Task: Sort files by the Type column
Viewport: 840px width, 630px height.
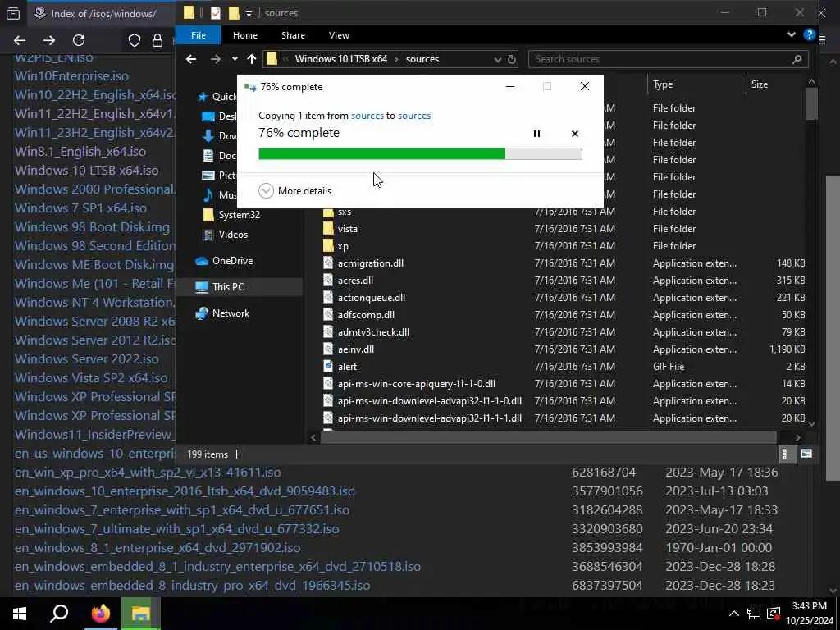Action: (x=663, y=84)
